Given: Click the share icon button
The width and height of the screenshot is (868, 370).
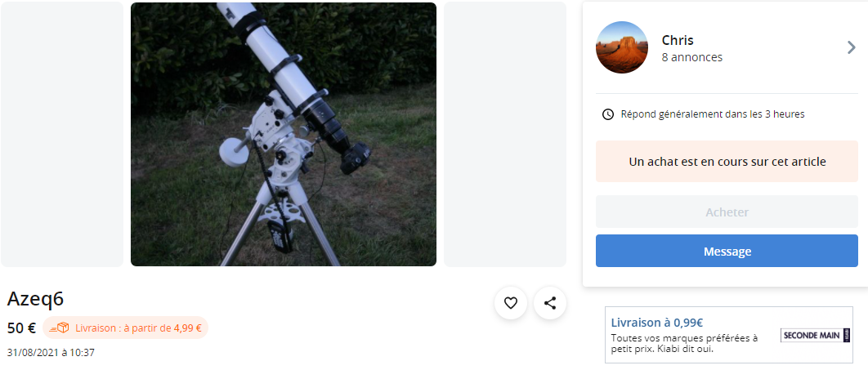Looking at the screenshot, I should [550, 303].
